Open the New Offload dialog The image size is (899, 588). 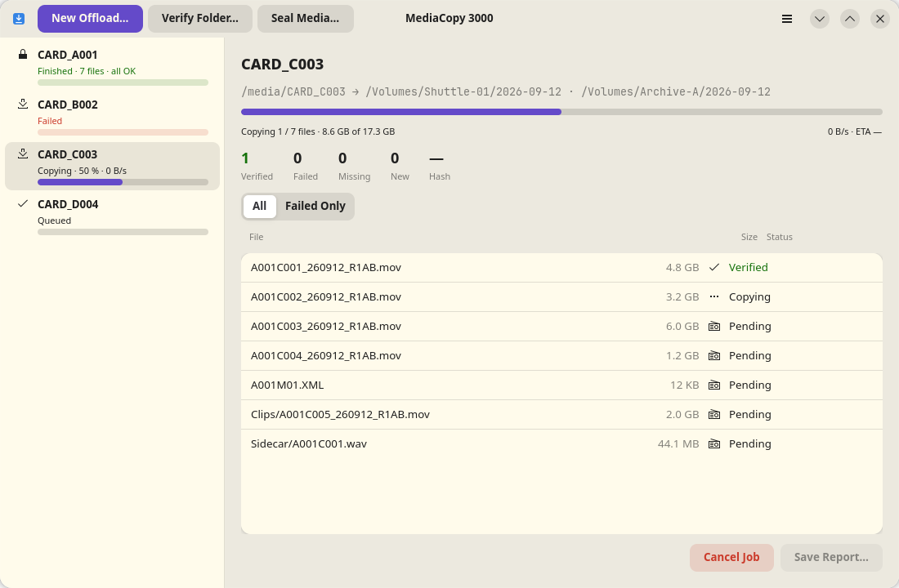pos(90,18)
